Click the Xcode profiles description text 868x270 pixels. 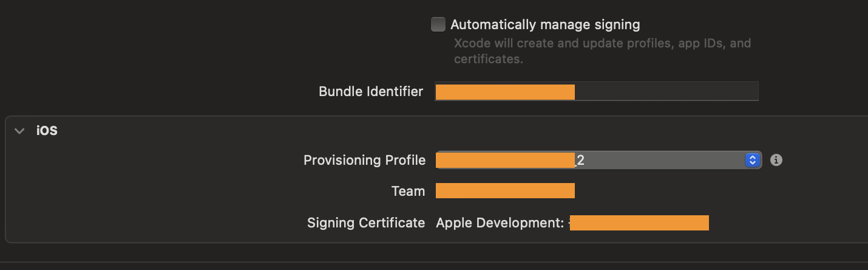coord(602,51)
